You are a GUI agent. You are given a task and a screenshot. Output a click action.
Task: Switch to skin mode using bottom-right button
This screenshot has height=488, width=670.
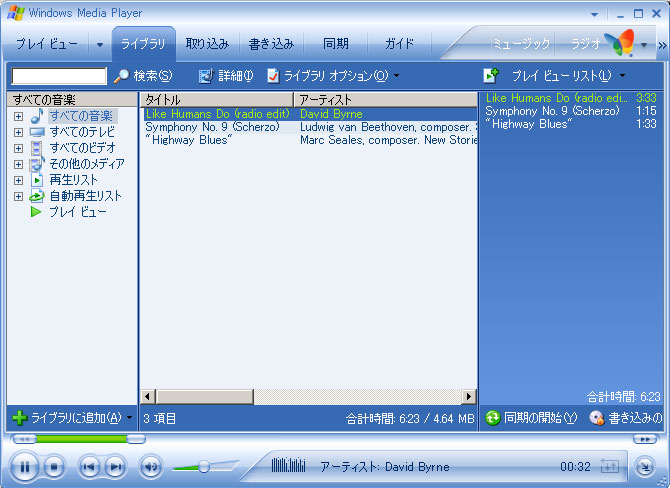644,467
